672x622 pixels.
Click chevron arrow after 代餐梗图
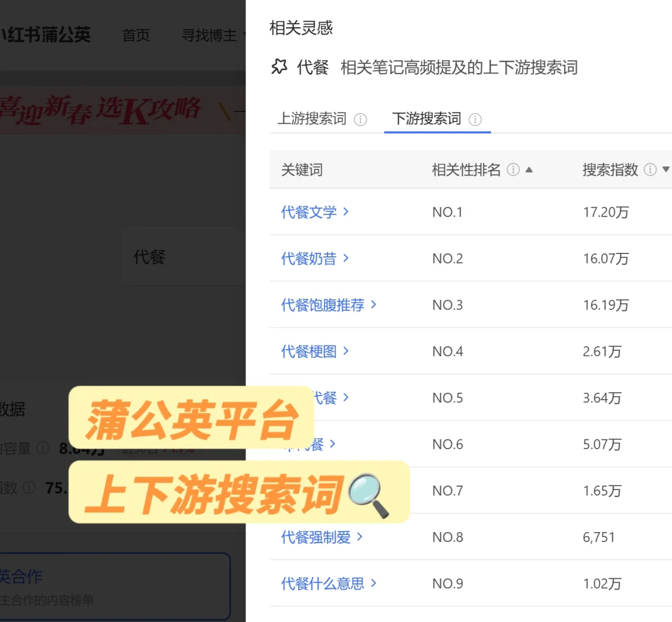tap(346, 351)
